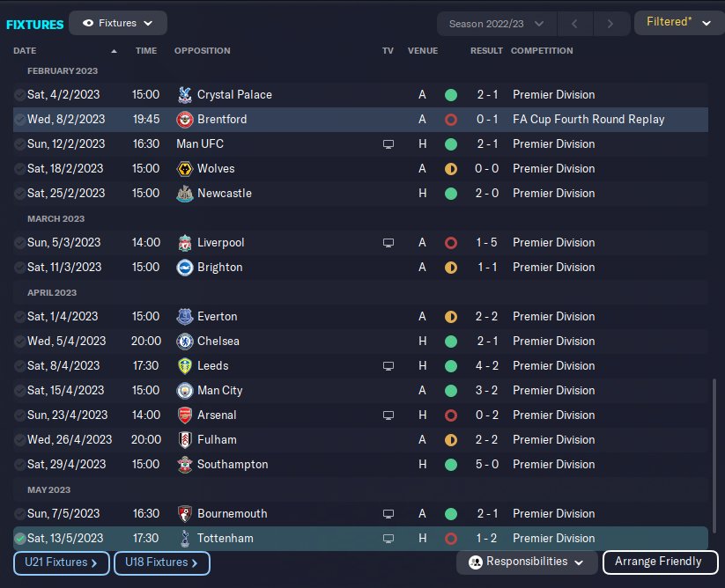Click the TV icon on Man UFC row
This screenshot has height=588, width=725.
click(x=388, y=143)
